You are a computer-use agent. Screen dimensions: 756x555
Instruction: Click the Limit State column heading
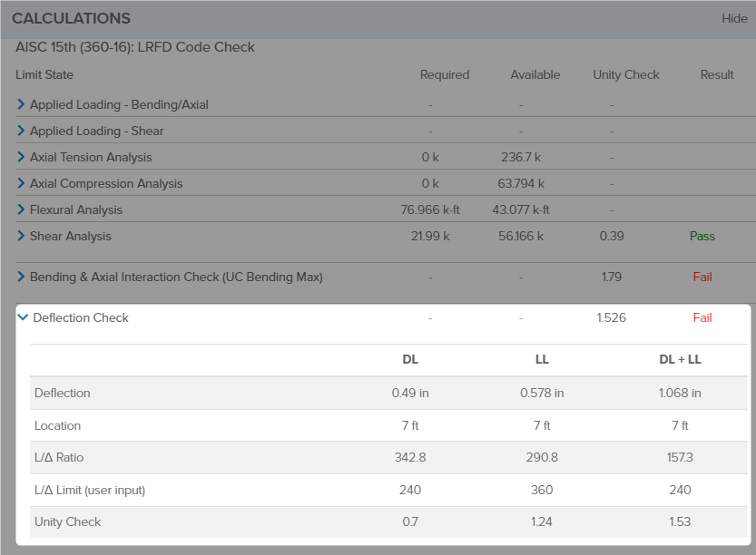pyautogui.click(x=44, y=74)
